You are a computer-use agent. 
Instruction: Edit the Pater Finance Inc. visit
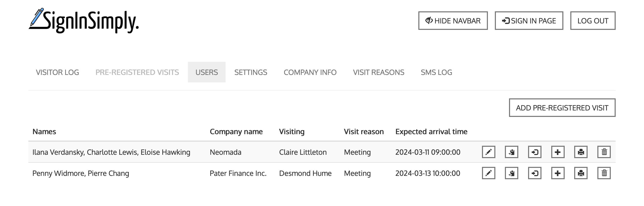[x=488, y=173]
